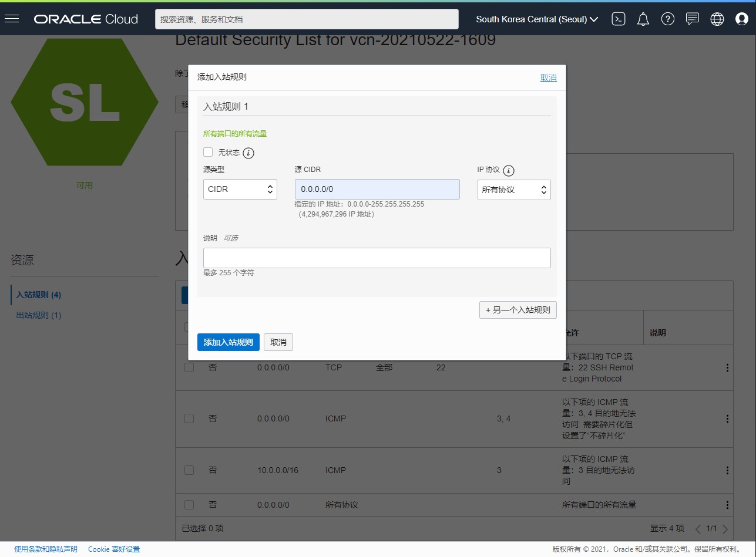Click the 取消 link in dialog header
756x557 pixels.
pyautogui.click(x=549, y=77)
